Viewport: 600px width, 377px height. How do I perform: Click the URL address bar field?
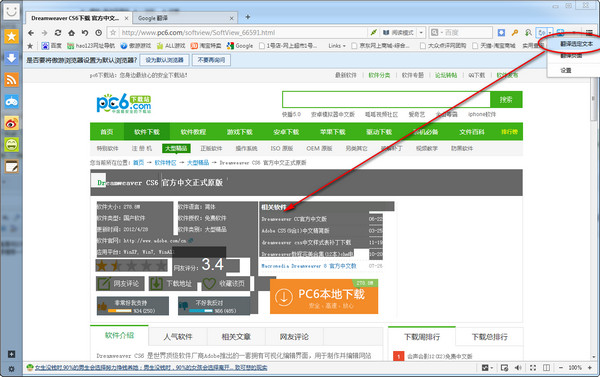pyautogui.click(x=243, y=33)
